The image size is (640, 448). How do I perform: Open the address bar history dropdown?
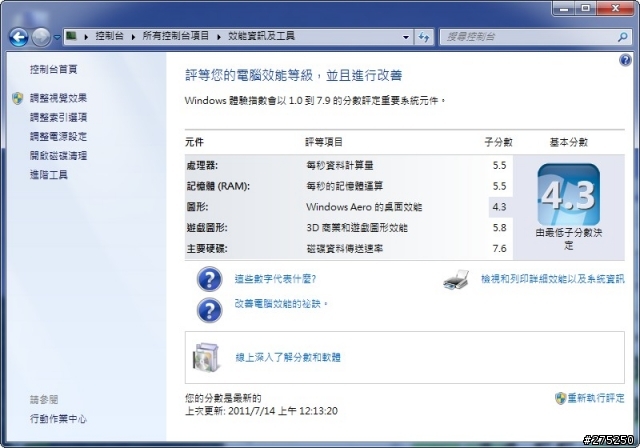406,37
